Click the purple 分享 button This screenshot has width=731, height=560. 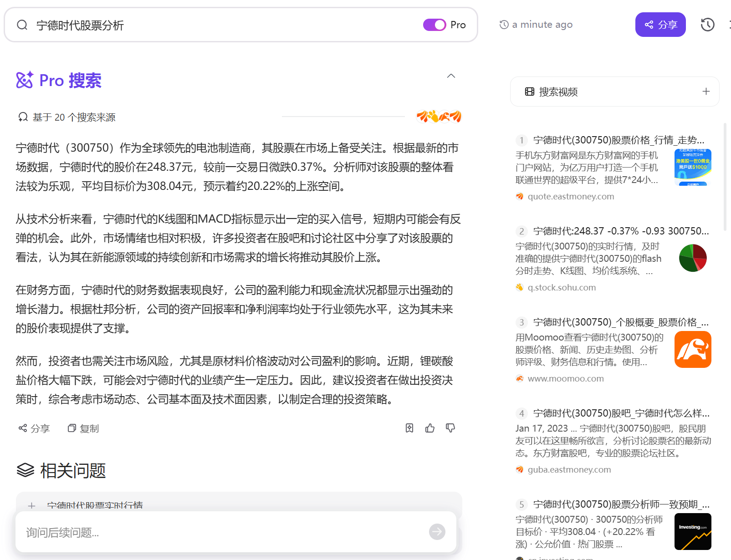660,25
